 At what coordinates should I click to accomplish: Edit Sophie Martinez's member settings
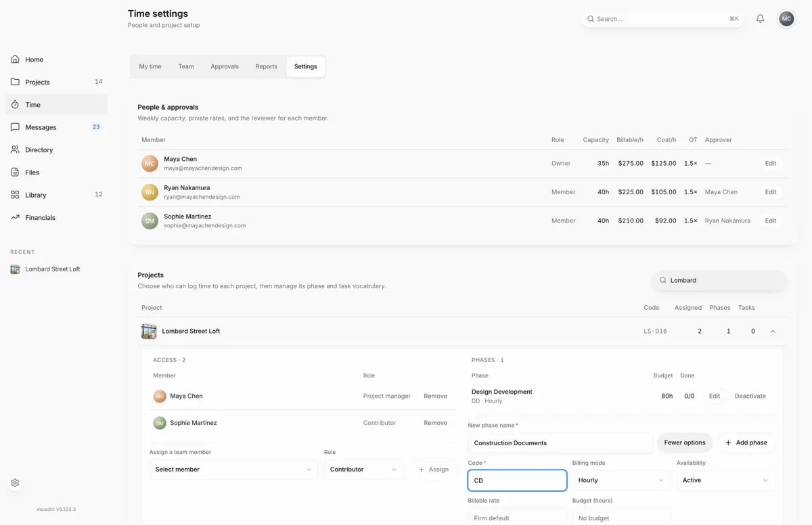click(x=771, y=221)
